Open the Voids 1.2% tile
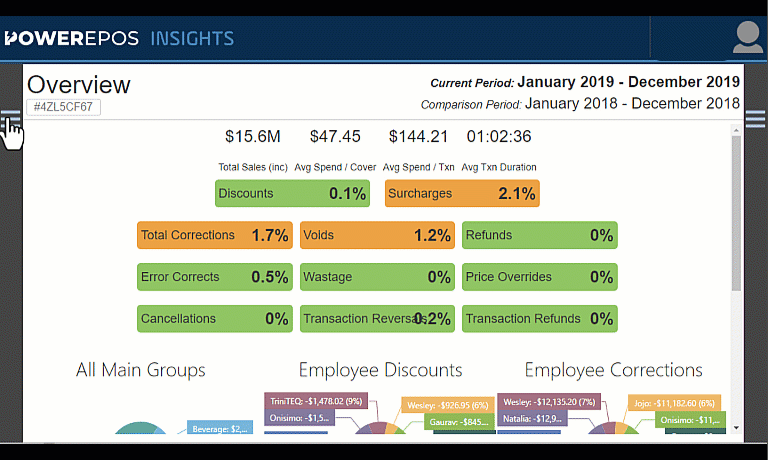The height and width of the screenshot is (460, 768). [377, 235]
